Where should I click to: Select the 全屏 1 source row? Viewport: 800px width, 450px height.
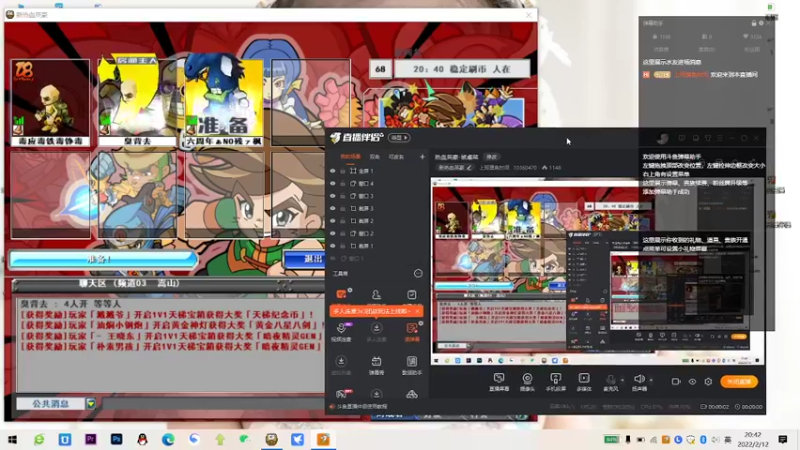point(378,171)
